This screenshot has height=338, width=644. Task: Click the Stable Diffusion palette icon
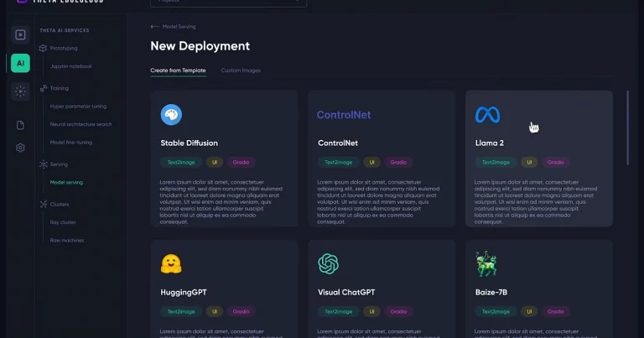[171, 115]
